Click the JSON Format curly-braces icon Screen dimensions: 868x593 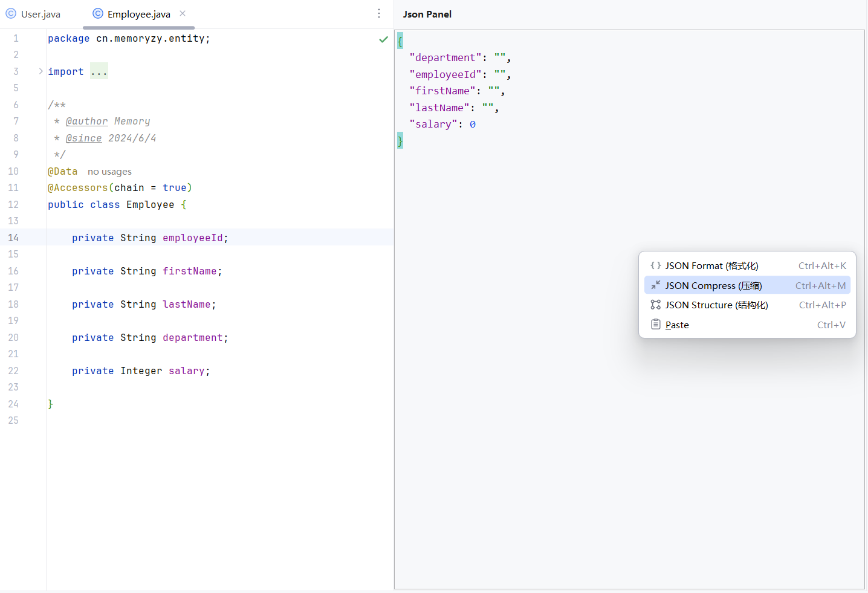(655, 265)
